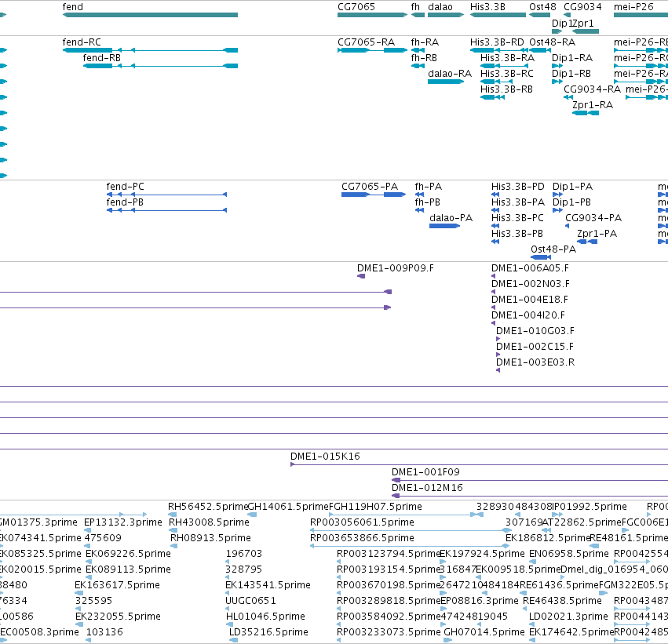Click the 'Dip1-RB' transcript label
The height and width of the screenshot is (644, 668).
[x=571, y=74]
